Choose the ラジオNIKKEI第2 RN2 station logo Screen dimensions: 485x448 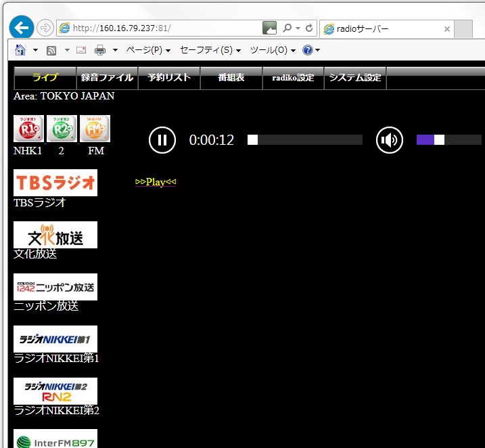coord(55,391)
